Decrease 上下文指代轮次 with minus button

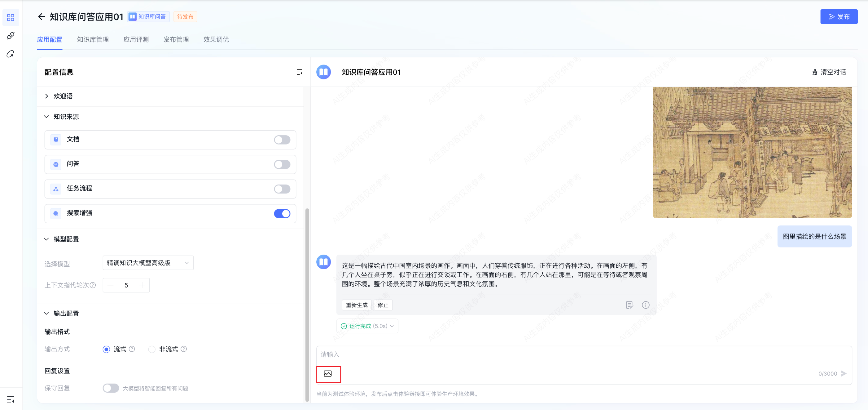click(x=111, y=285)
